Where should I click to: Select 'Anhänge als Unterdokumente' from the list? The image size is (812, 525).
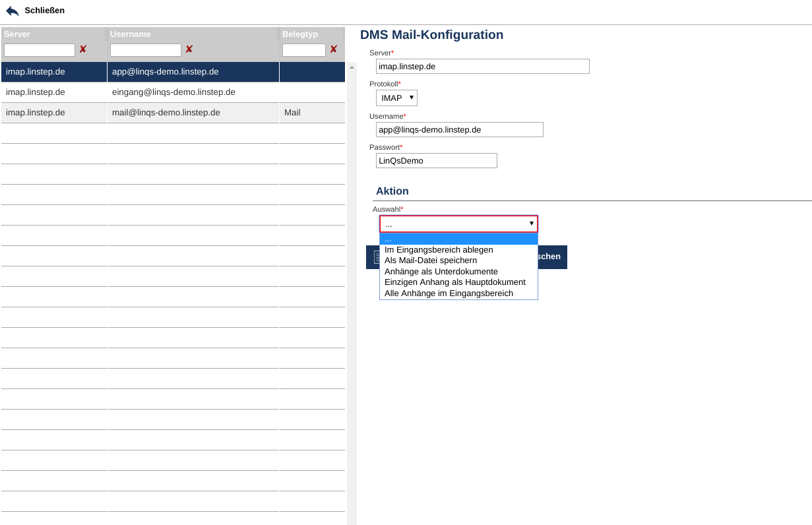click(x=441, y=272)
